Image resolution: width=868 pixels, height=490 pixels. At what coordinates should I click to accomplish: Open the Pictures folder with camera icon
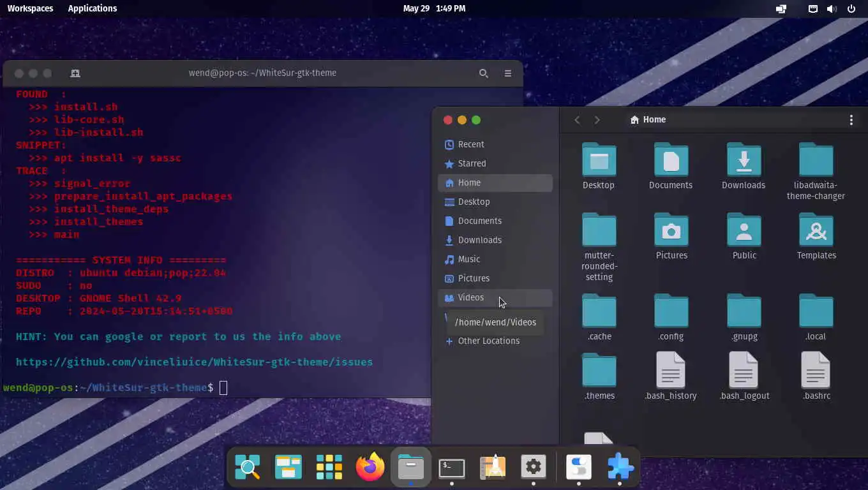pyautogui.click(x=671, y=236)
